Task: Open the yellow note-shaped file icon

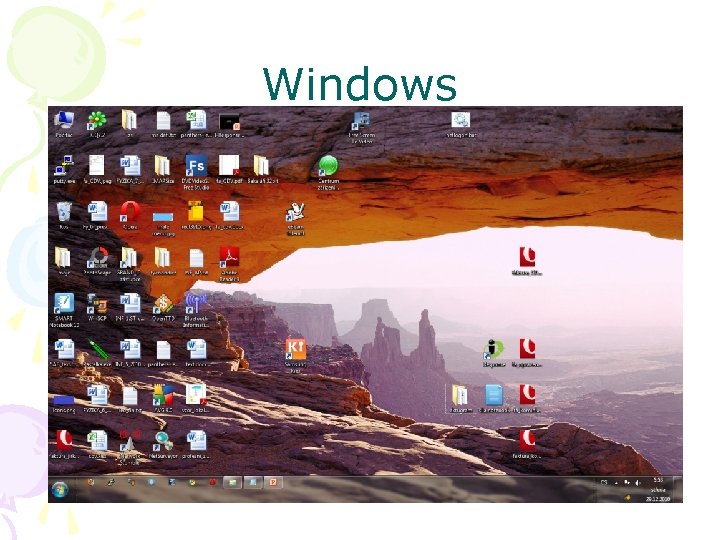Action: click(196, 215)
